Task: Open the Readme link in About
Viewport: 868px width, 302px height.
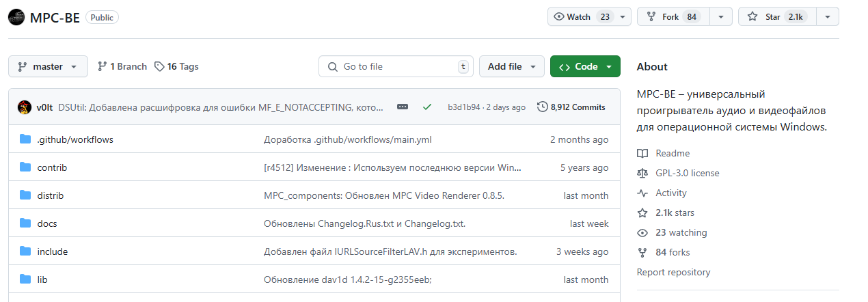Action: (x=673, y=153)
